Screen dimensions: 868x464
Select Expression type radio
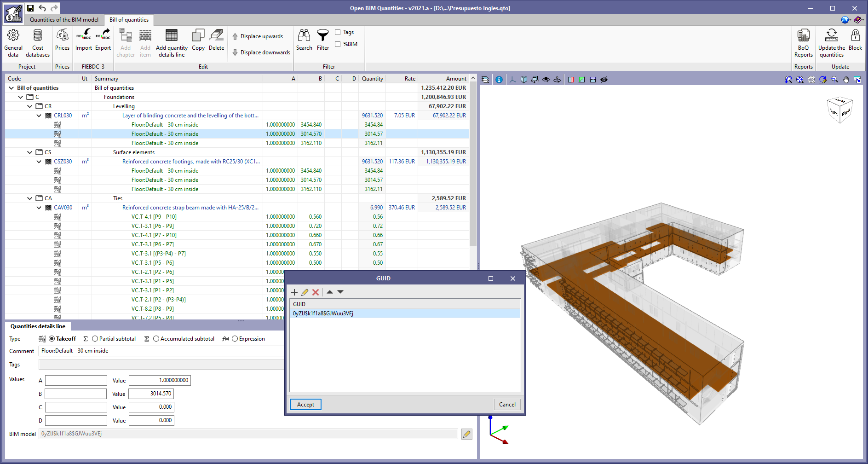[235, 339]
